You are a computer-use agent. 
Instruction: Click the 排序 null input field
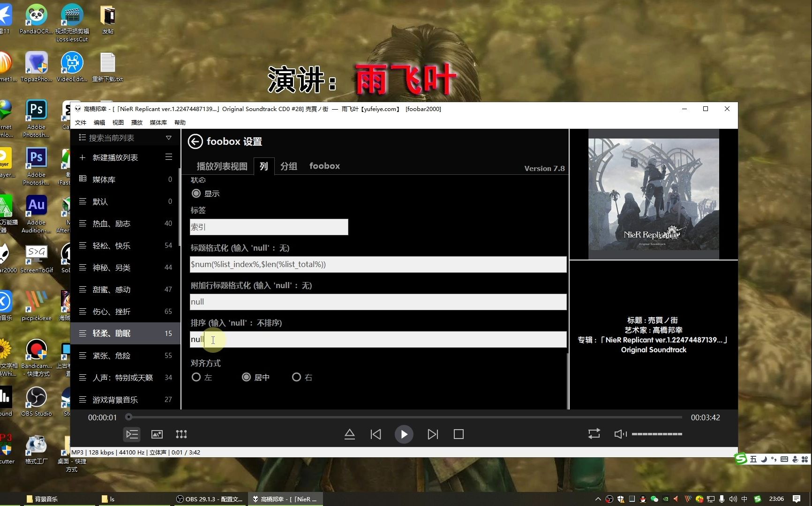[378, 339]
